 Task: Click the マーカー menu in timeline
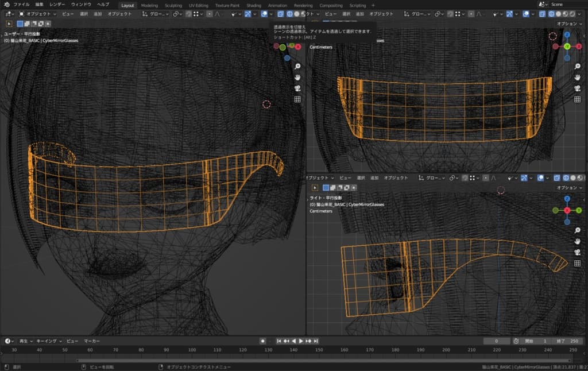tap(92, 341)
